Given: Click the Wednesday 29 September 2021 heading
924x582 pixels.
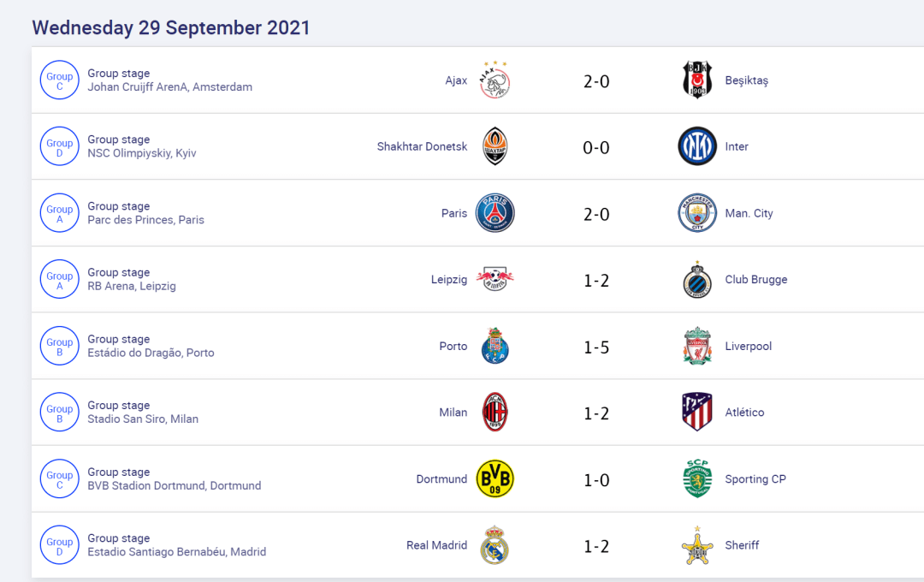Looking at the screenshot, I should (x=171, y=27).
